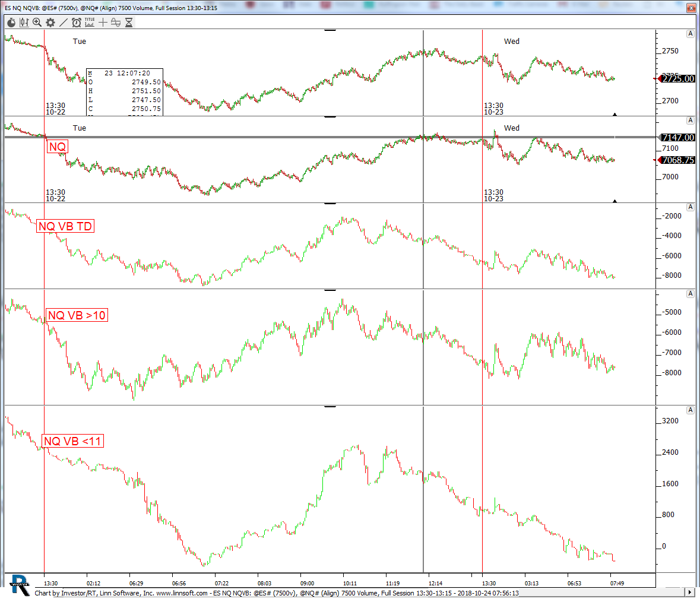The height and width of the screenshot is (602, 700).
Task: Click the right arrow of horizontal scrollbar
Action: coord(689,593)
